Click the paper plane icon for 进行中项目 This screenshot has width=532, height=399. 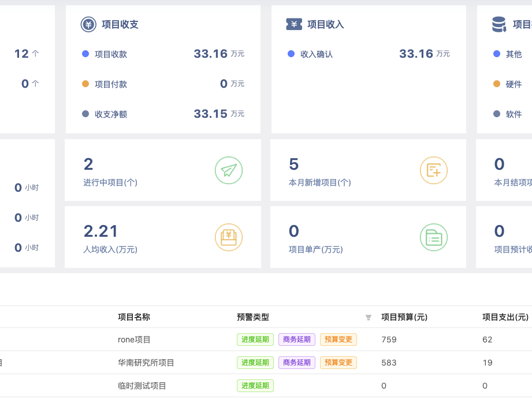click(x=229, y=170)
